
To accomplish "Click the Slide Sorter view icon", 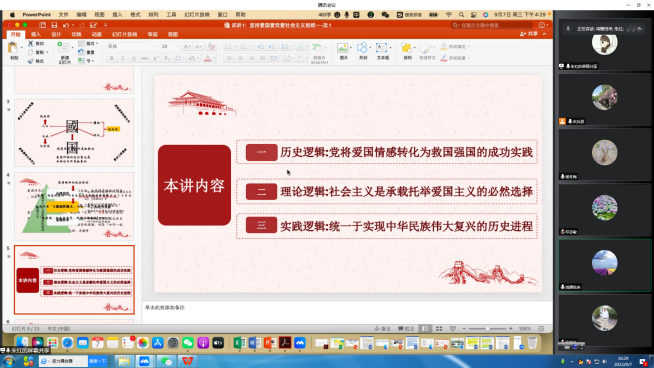I will (x=439, y=329).
